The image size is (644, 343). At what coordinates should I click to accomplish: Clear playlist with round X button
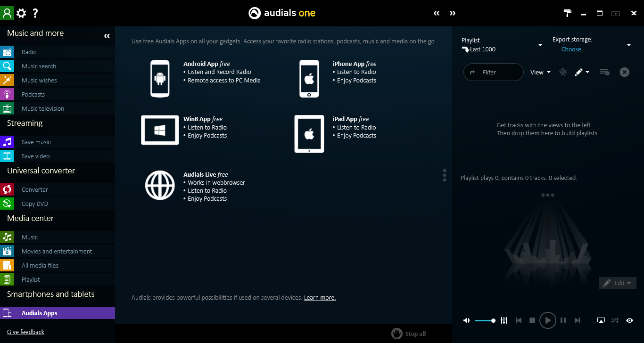(625, 72)
